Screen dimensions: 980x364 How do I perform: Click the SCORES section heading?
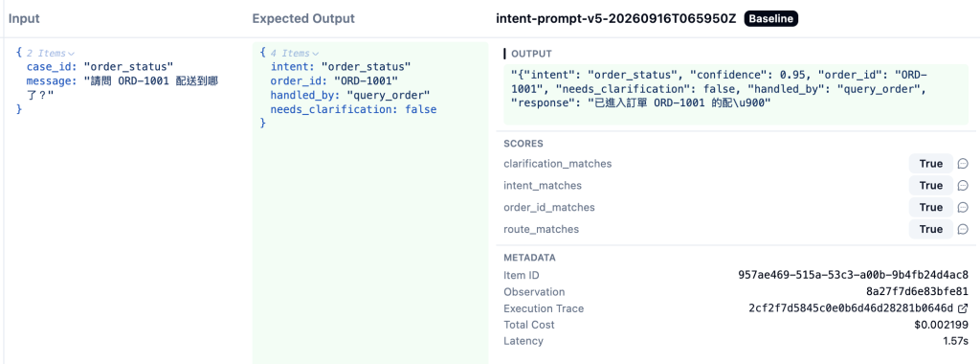point(523,144)
